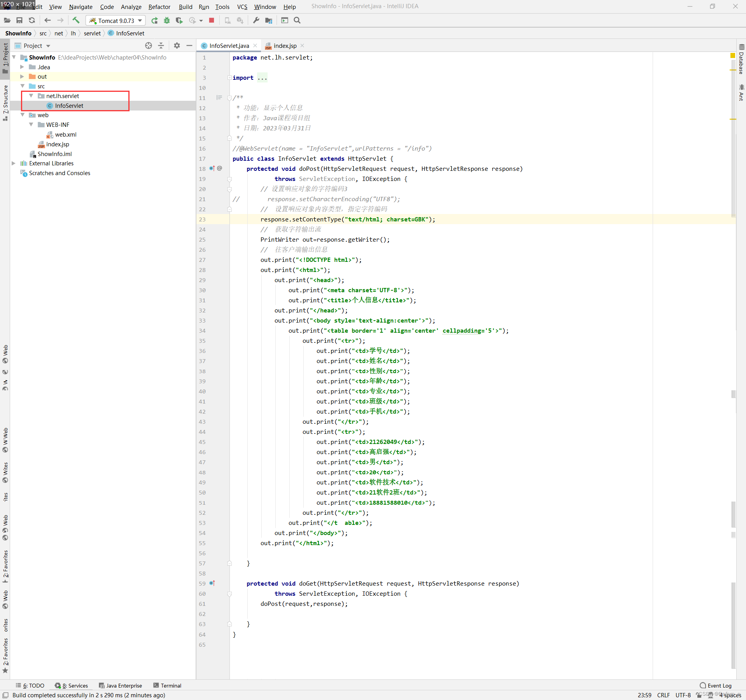Click the UTF-8 encoding status item
746x700 pixels.
(683, 695)
